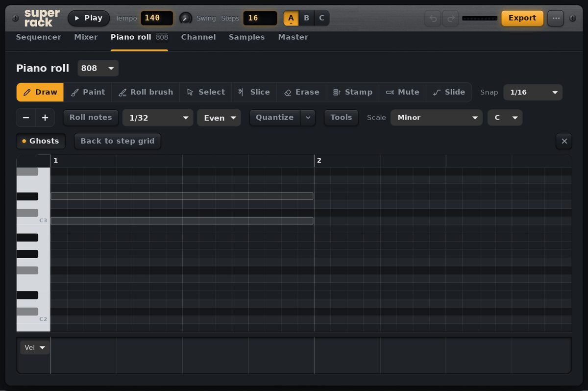Open the Tools button
The height and width of the screenshot is (391, 588).
(341, 118)
